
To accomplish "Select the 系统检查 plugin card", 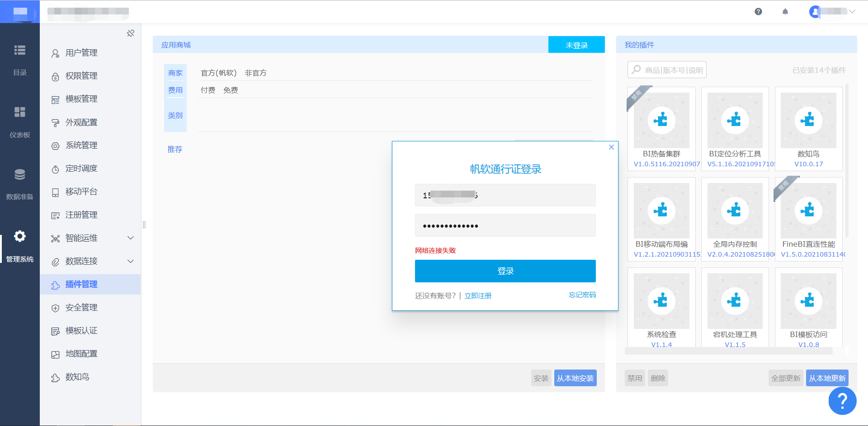I will pyautogui.click(x=661, y=308).
